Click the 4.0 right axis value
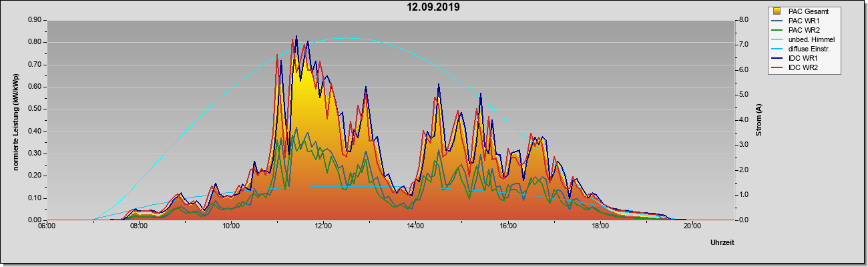This screenshot has width=868, height=267. (x=743, y=120)
